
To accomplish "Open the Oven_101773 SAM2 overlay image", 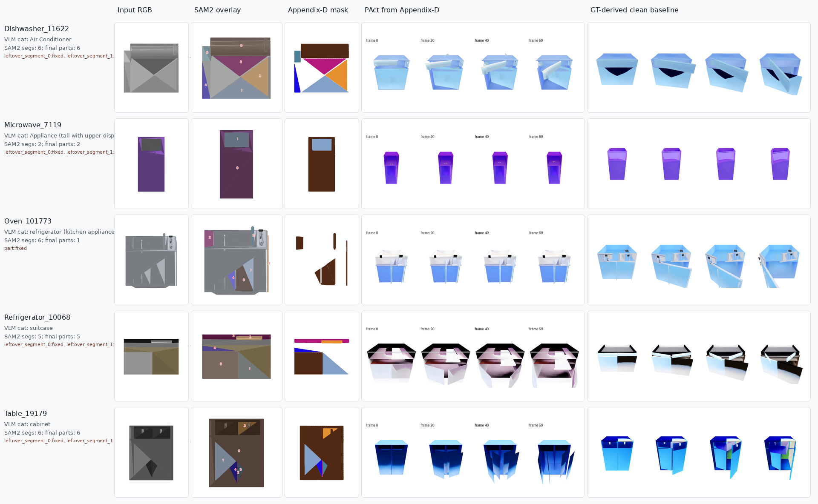I will (x=236, y=260).
